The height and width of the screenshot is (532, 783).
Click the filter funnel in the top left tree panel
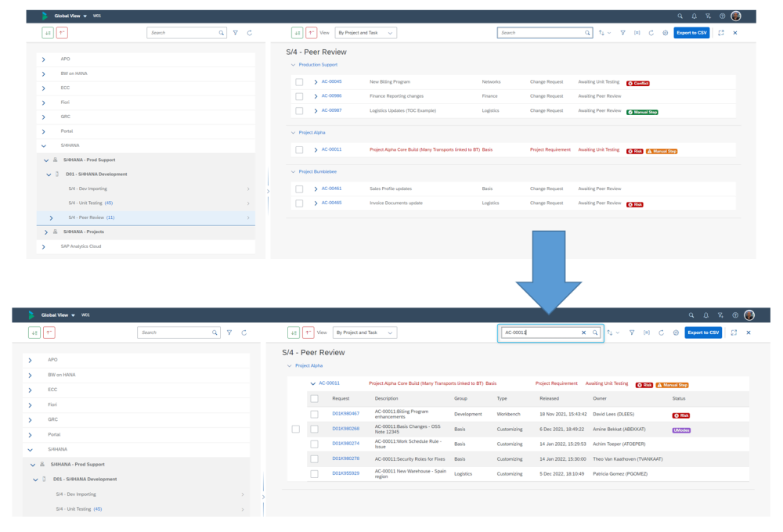coord(235,33)
